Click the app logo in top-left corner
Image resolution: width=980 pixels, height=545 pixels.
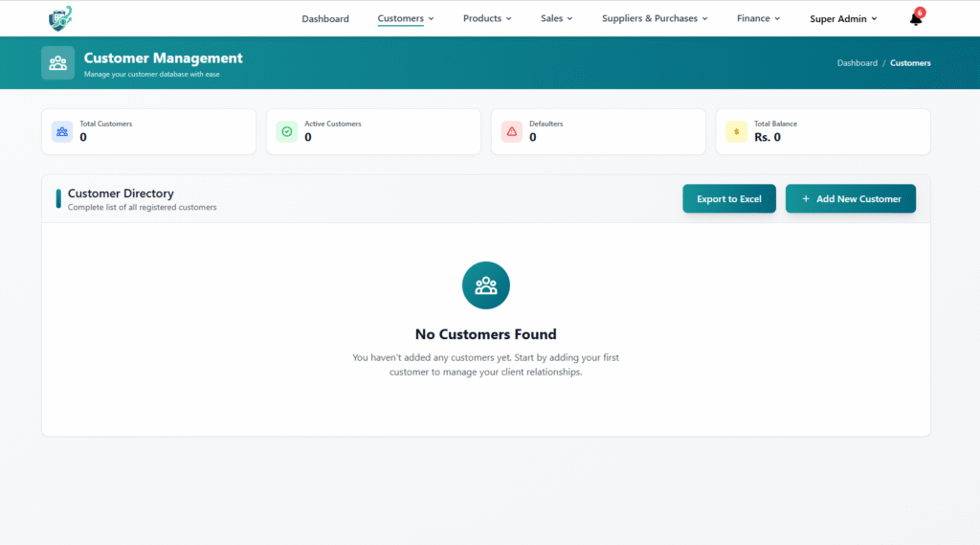pos(60,17)
